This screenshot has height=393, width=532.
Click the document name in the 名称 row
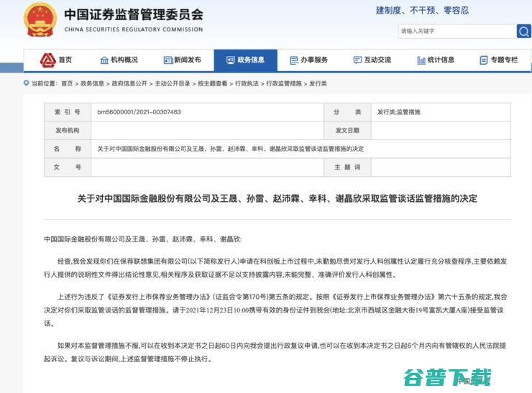click(x=231, y=149)
